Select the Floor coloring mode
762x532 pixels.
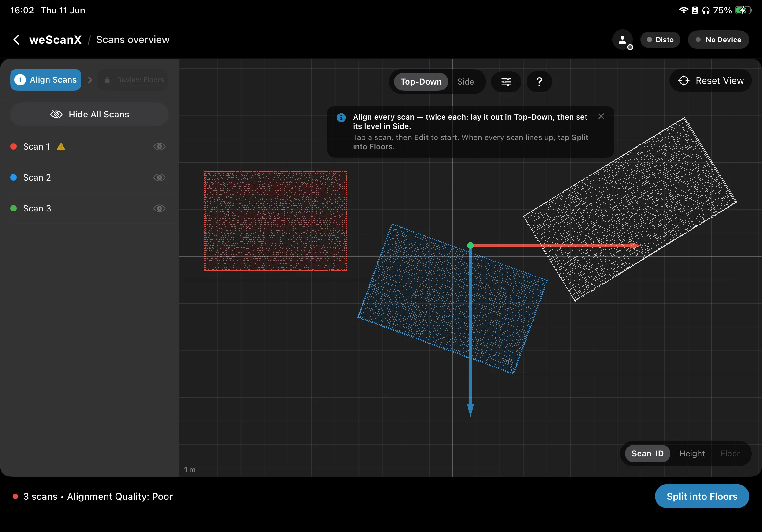point(730,454)
